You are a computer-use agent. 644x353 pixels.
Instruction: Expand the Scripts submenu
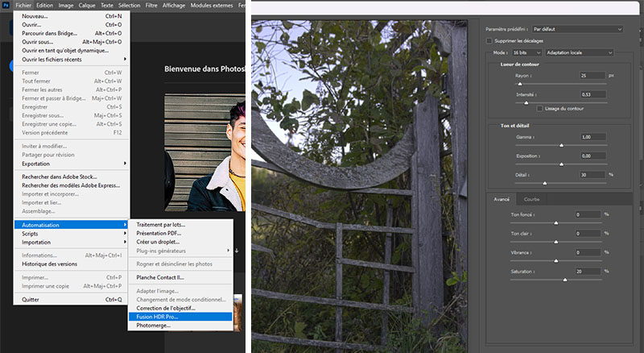click(72, 234)
